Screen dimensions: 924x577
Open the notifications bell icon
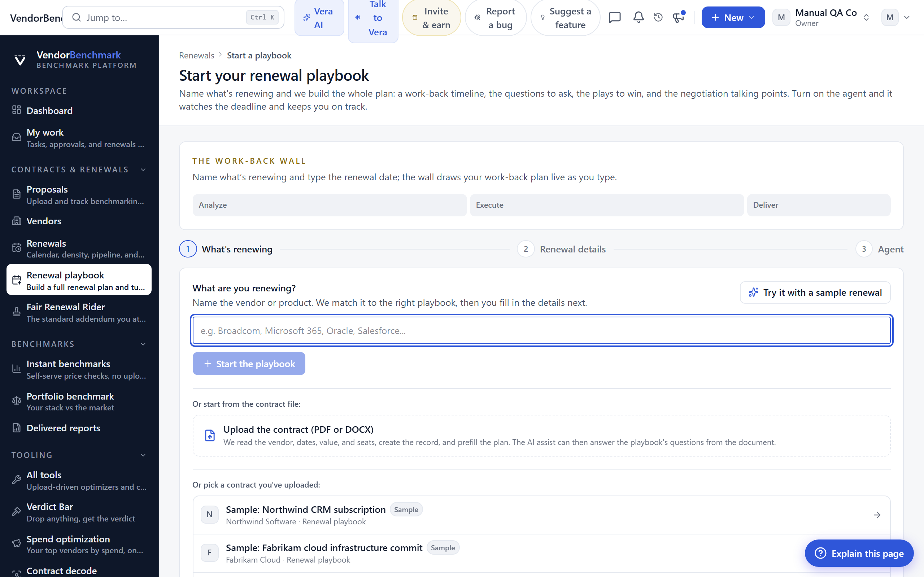638,17
